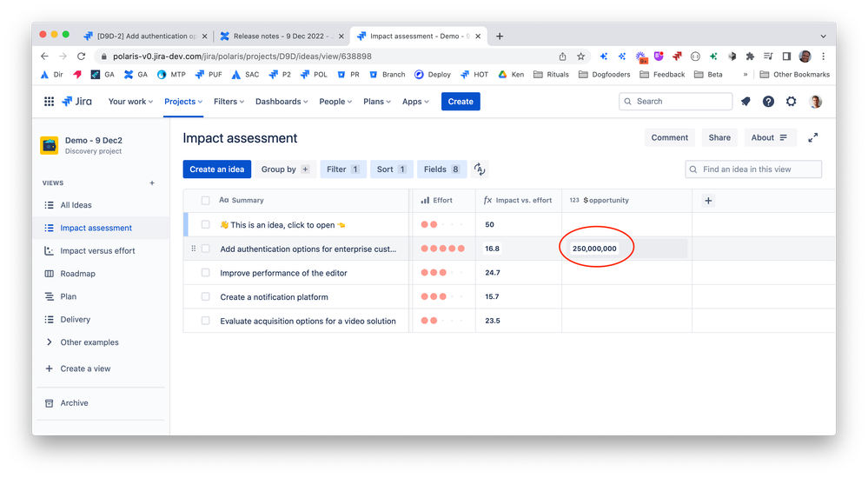Screen dimensions: 868x478
Task: Open the Projects dropdown
Action: pos(183,102)
